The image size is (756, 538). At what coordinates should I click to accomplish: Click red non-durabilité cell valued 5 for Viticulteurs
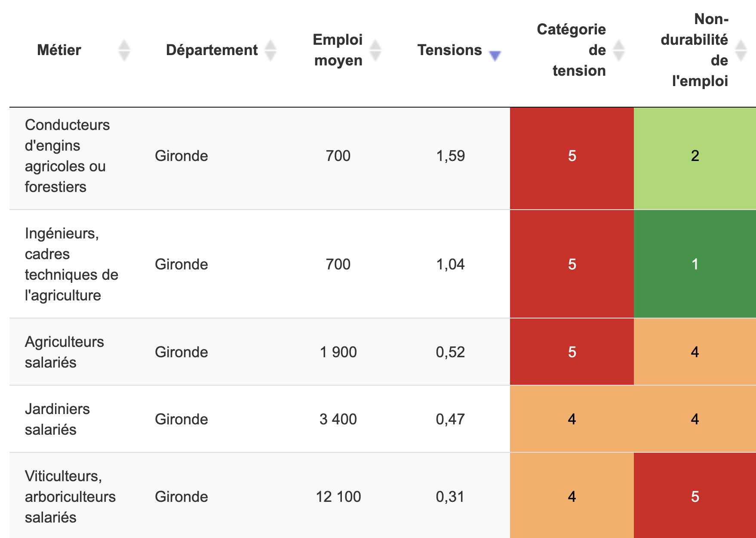pyautogui.click(x=695, y=497)
